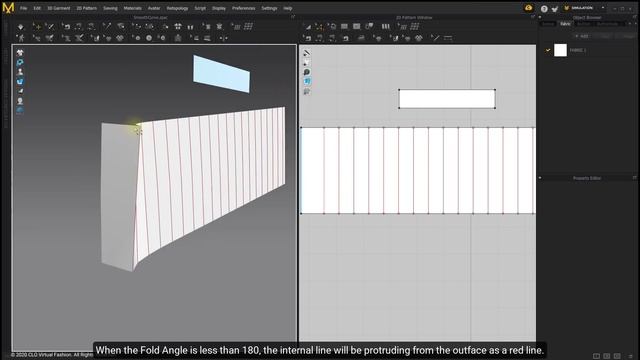Viewport: 640px width, 360px height.
Task: Toggle the blue speech-bubble icon in 3D sidebar
Action: [20, 62]
